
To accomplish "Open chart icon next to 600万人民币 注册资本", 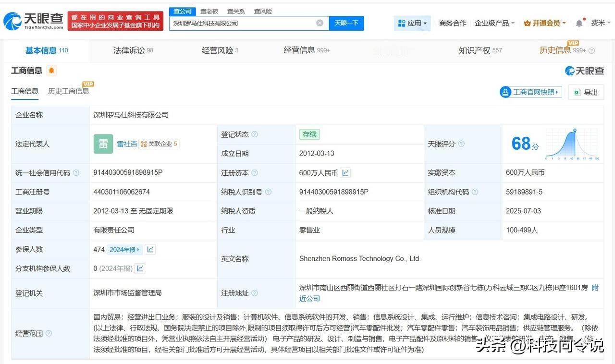I will (345, 172).
